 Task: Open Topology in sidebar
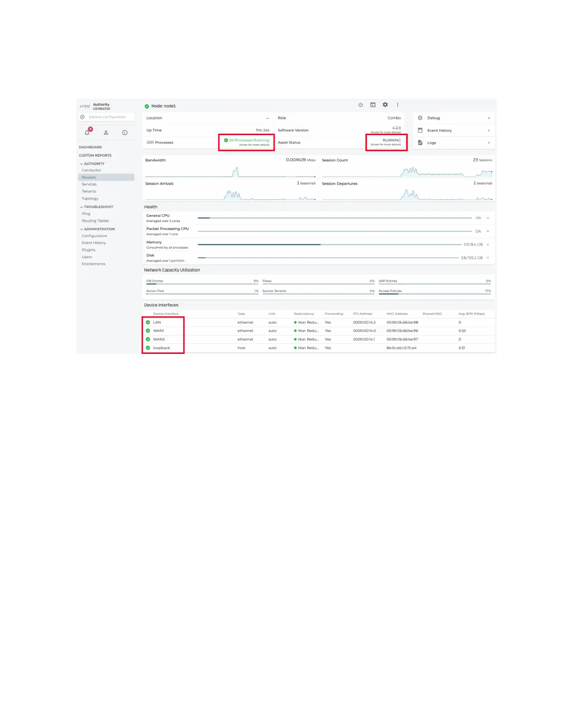(x=90, y=199)
